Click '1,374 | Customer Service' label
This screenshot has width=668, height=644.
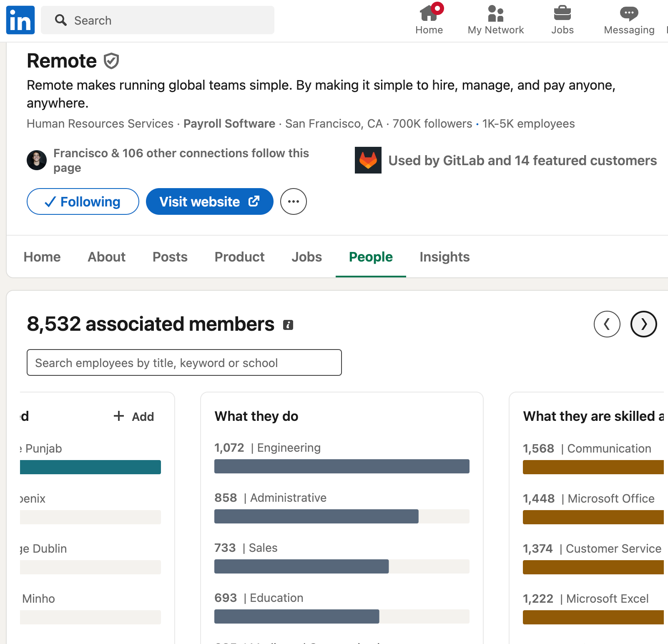pyautogui.click(x=592, y=548)
